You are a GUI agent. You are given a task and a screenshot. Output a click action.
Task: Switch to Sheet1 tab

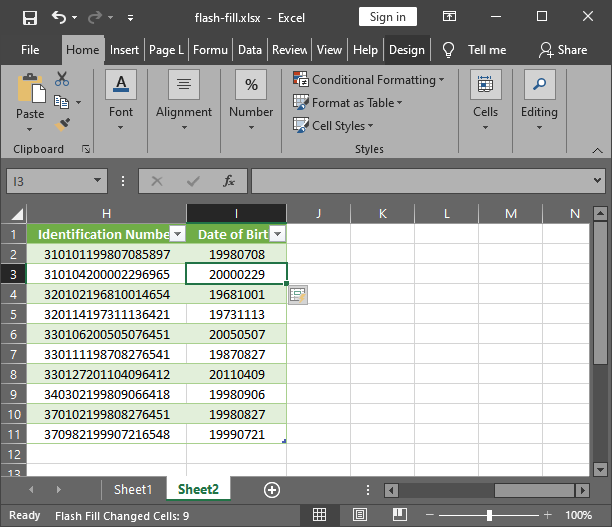click(x=133, y=490)
